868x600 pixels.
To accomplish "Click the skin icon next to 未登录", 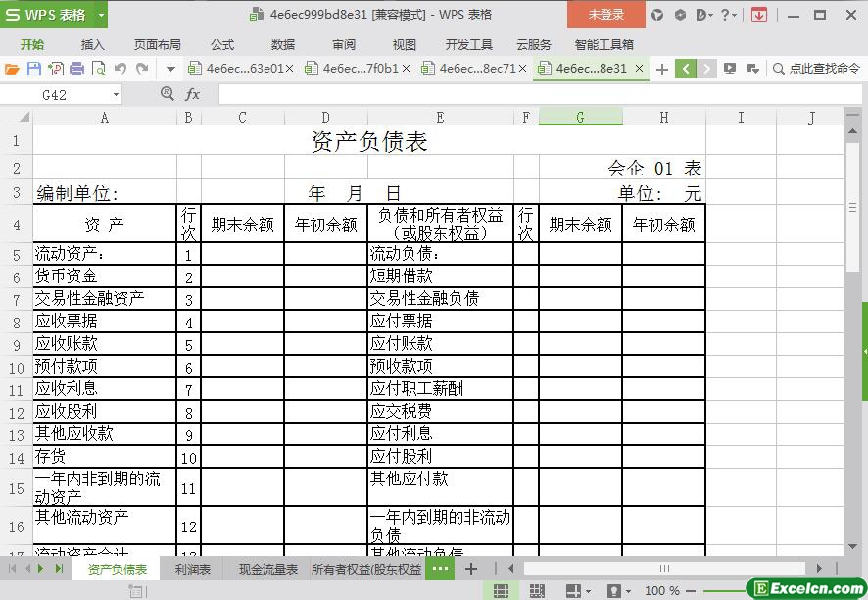I will (657, 15).
